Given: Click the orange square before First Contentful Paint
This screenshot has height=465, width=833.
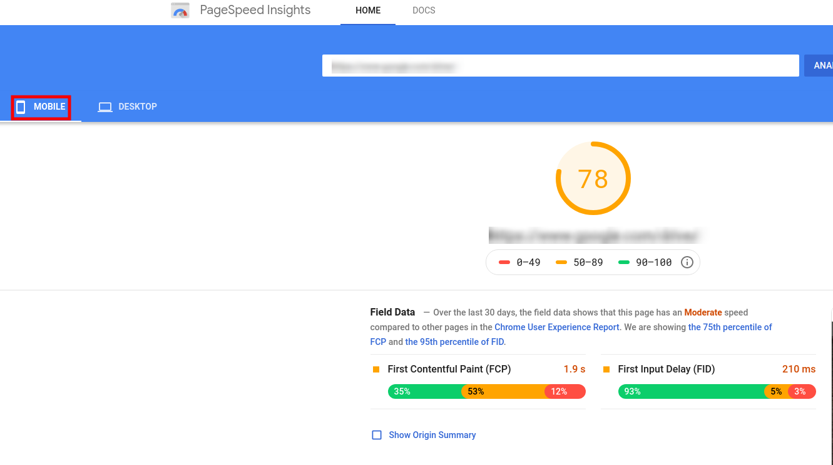Looking at the screenshot, I should [376, 369].
